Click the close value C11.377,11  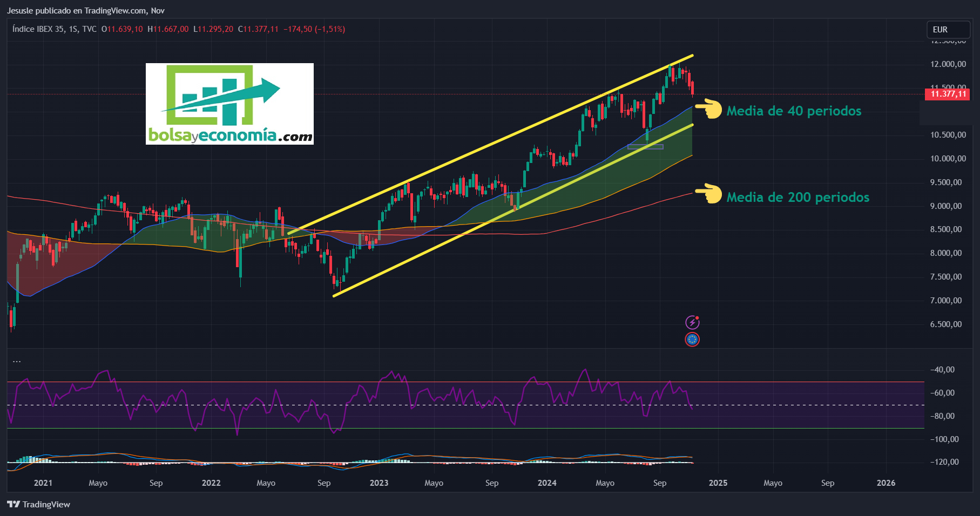pos(258,29)
